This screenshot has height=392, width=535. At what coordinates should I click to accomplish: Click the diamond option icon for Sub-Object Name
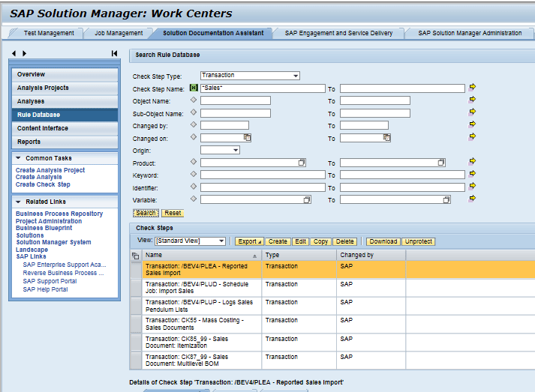point(194,112)
